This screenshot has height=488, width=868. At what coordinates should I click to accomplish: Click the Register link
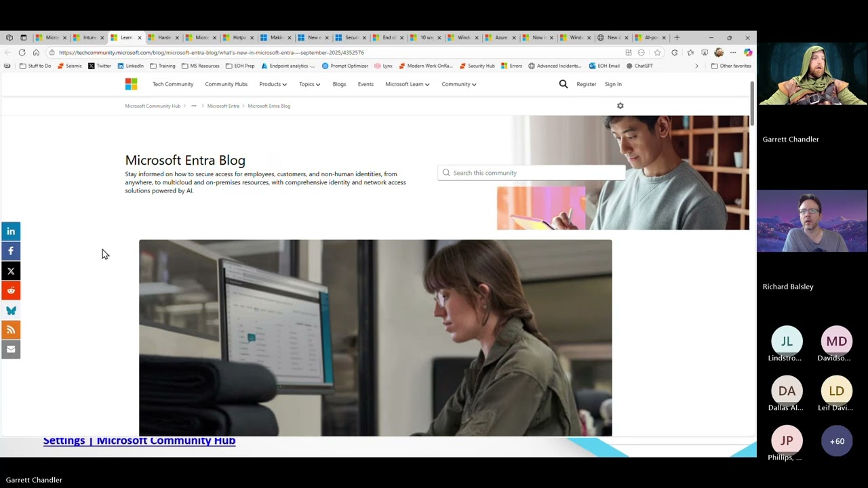click(586, 84)
